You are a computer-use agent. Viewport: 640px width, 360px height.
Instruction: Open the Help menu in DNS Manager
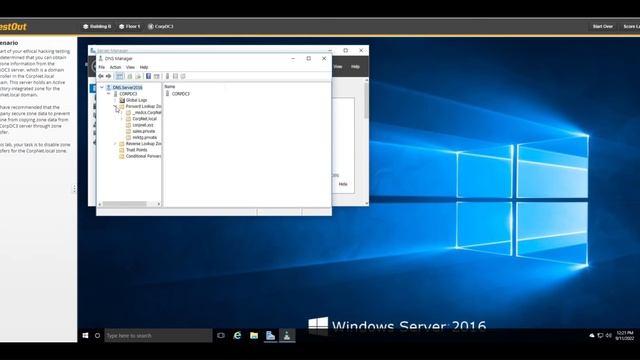(x=144, y=67)
